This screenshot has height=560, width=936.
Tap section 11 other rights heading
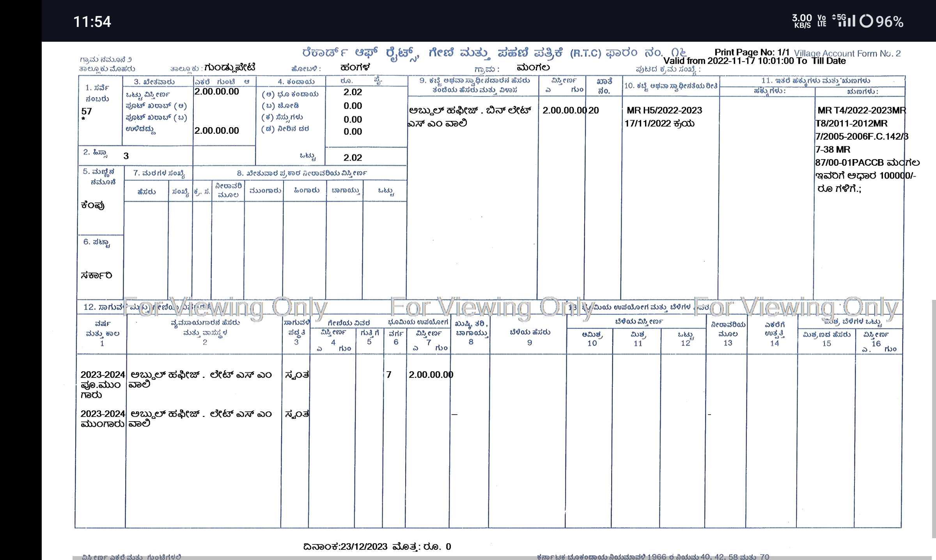click(815, 81)
